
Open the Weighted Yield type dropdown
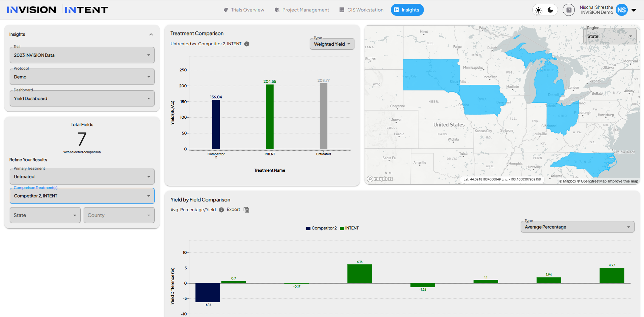(332, 44)
